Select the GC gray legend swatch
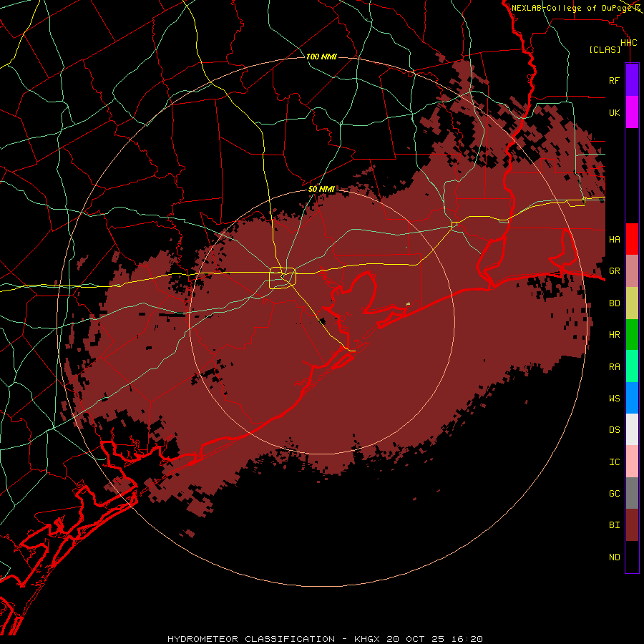This screenshot has height=644, width=644. pos(632,493)
